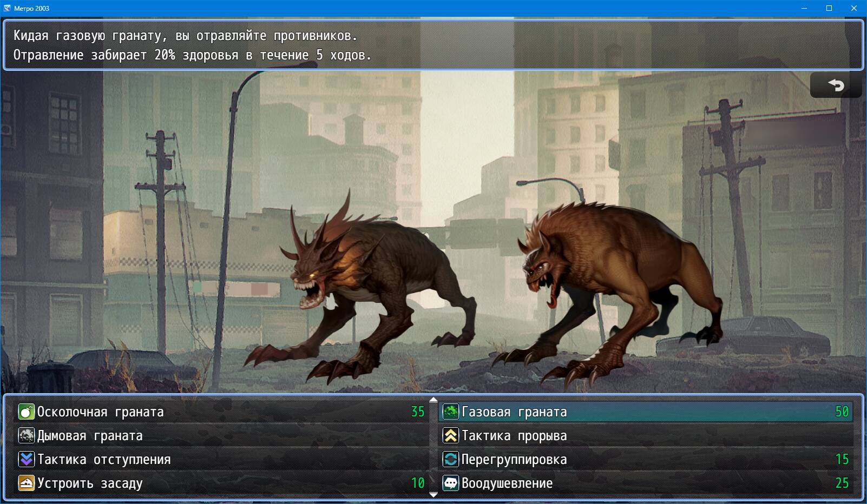Click the purple arrows icon for Тактика отступления

click(x=26, y=459)
